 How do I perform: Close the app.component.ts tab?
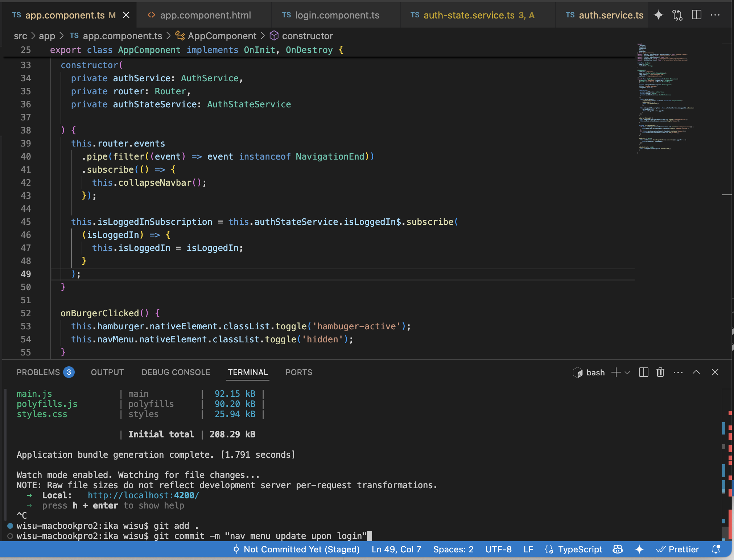tap(126, 15)
